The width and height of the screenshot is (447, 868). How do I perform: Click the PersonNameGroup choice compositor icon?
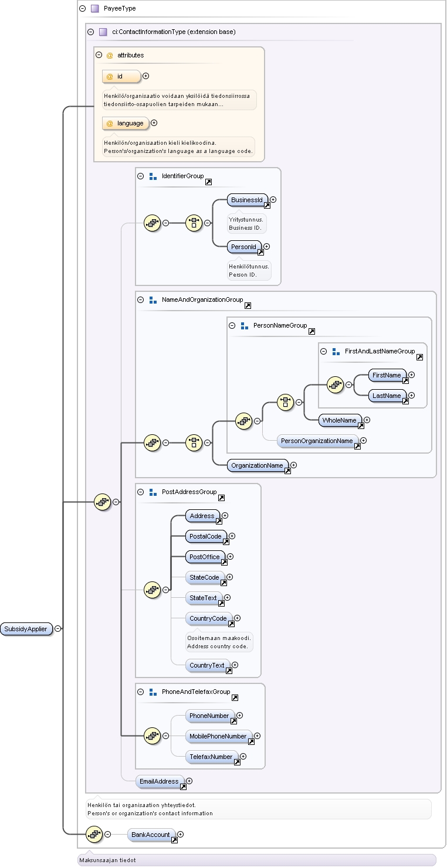(285, 402)
